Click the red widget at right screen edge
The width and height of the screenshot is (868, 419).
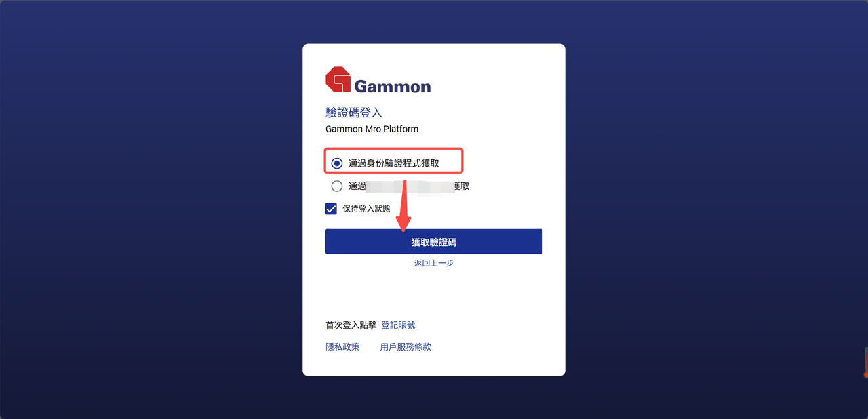pyautogui.click(x=865, y=362)
